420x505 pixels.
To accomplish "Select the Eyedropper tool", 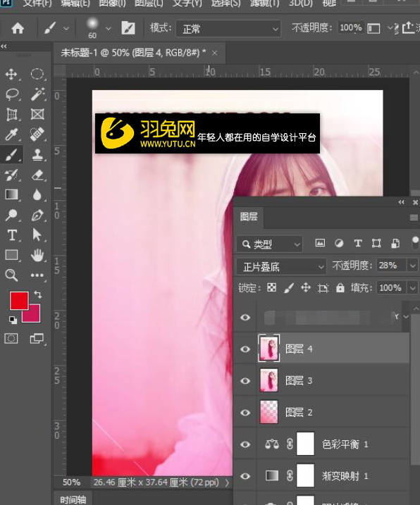I will click(x=11, y=135).
